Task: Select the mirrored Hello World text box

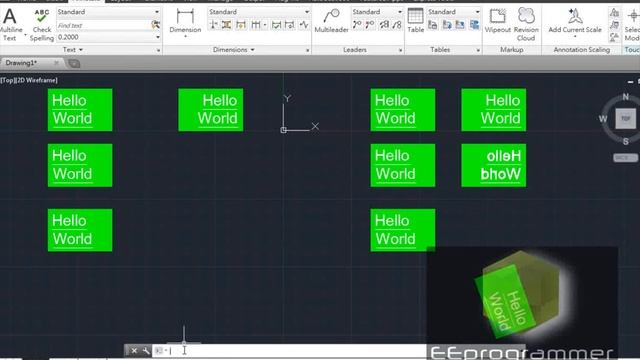Action: point(493,165)
